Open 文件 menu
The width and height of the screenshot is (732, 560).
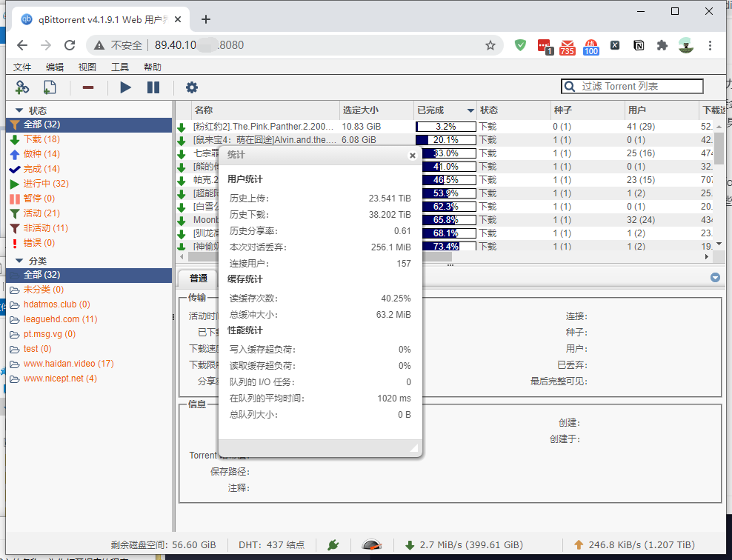click(x=22, y=67)
